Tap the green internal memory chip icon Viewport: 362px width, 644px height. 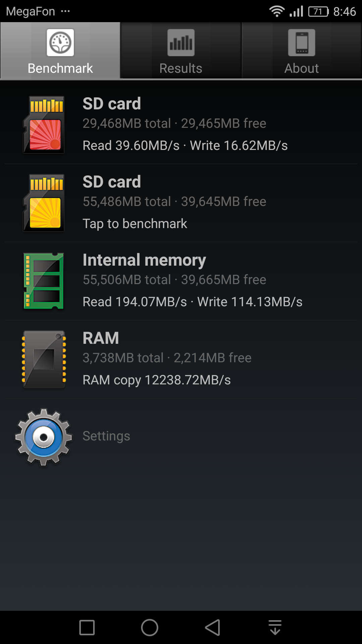tap(44, 281)
